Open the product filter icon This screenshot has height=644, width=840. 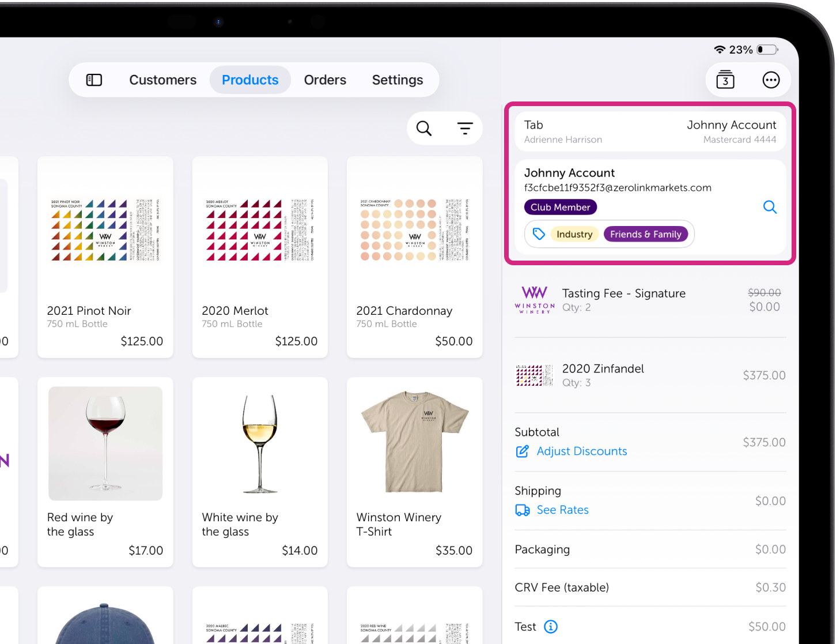pos(465,128)
